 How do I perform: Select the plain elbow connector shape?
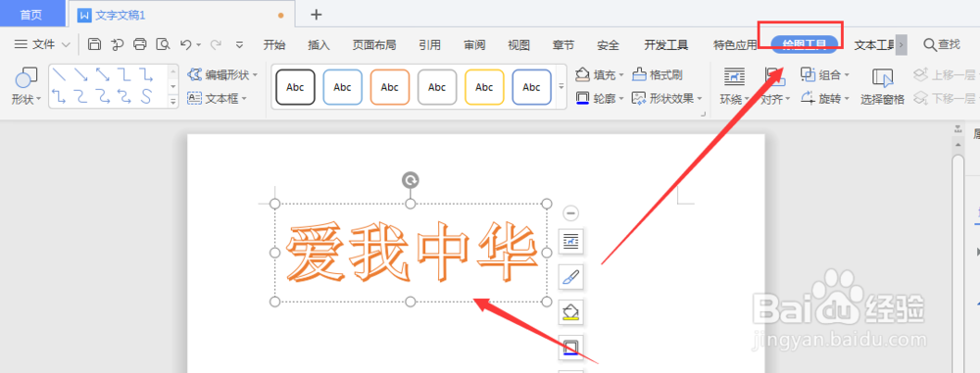click(124, 75)
